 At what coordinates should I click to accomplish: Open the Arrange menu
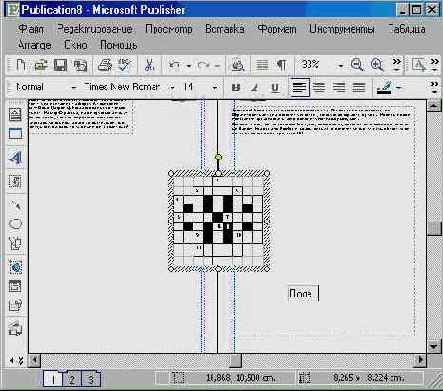(x=34, y=45)
